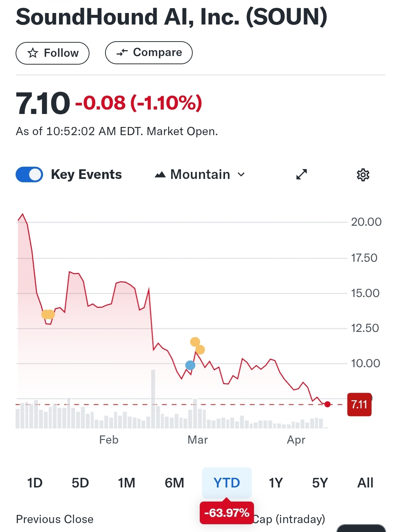Select the 5D time range

click(80, 483)
